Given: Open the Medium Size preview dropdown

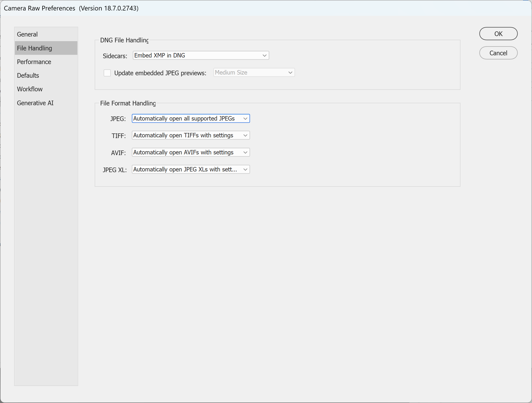Looking at the screenshot, I should point(254,73).
